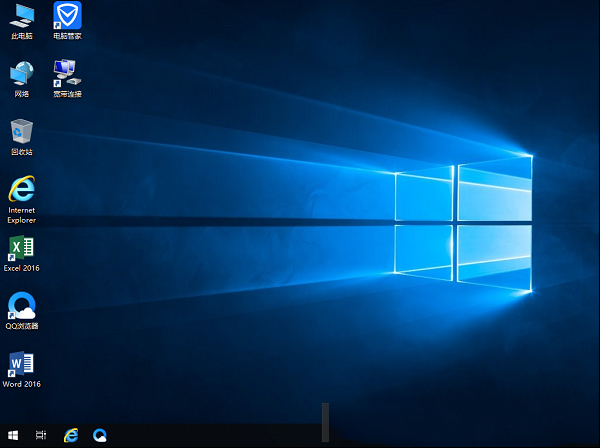Open Task View on the taskbar
This screenshot has height=448, width=600.
tap(41, 435)
